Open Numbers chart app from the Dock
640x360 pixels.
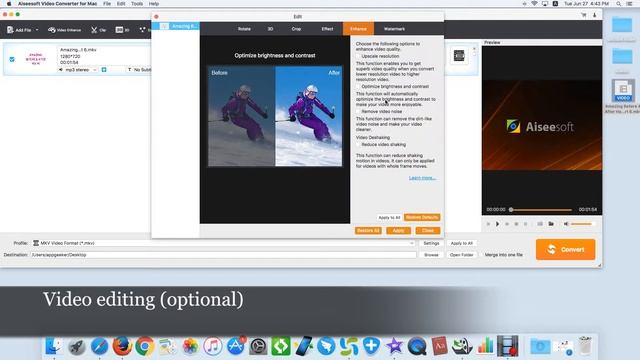tap(485, 346)
